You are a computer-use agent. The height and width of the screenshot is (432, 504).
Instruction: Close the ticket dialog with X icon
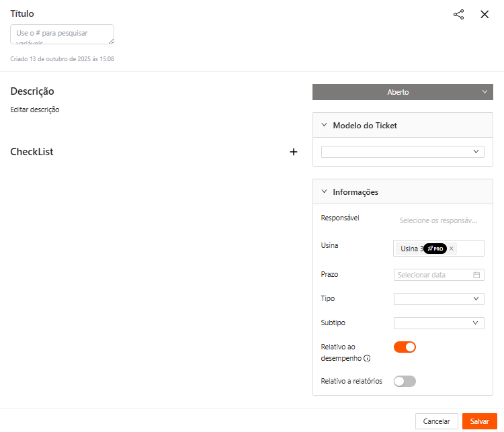pyautogui.click(x=485, y=15)
